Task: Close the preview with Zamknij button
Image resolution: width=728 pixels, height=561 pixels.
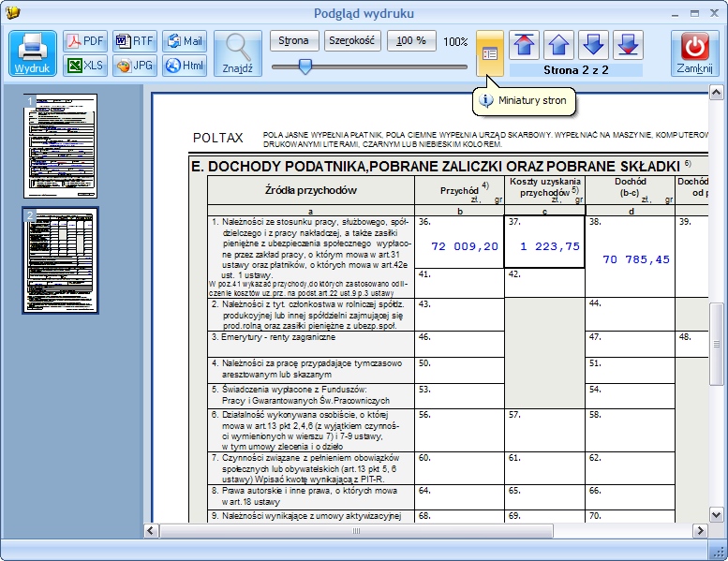Action: (x=694, y=53)
